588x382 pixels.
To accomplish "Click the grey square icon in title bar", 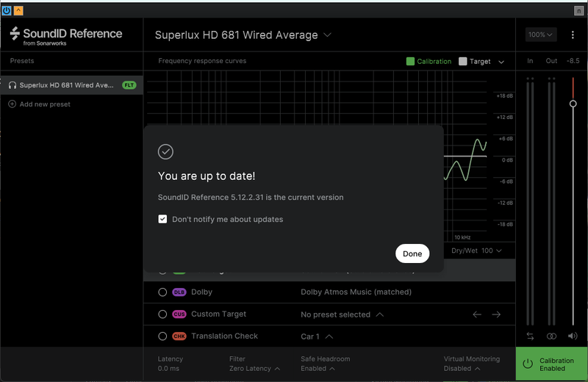I will tap(578, 11).
